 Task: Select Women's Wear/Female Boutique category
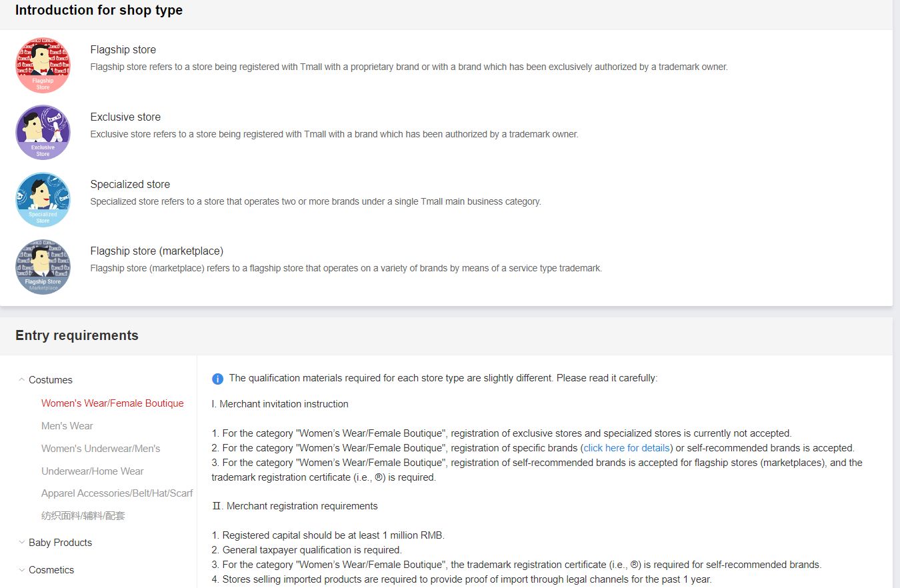[x=112, y=403]
